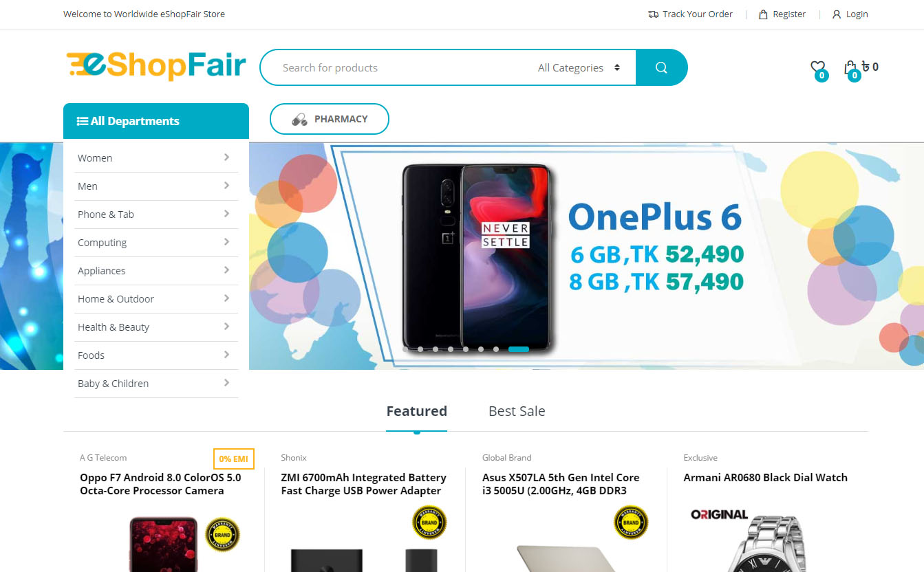Click the Track Your Order truck icon
Viewport: 924px width, 572px height.
tap(653, 14)
